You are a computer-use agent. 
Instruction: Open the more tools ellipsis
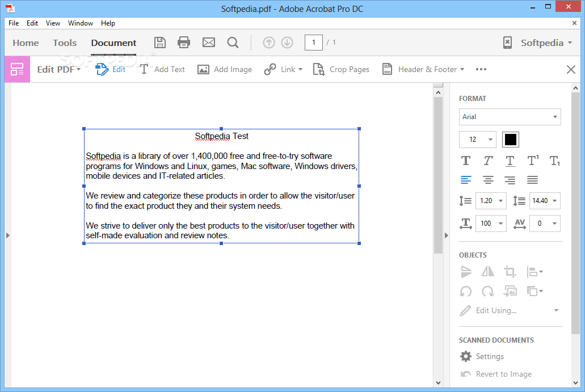(481, 69)
